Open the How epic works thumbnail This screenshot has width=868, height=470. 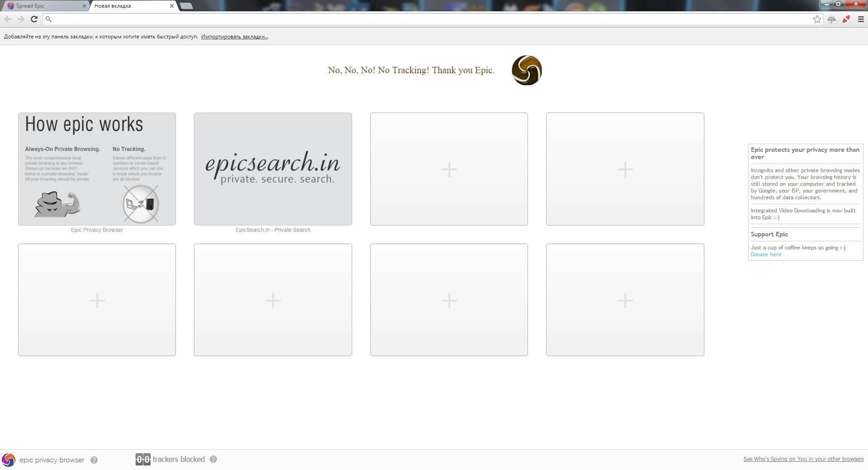[97, 169]
